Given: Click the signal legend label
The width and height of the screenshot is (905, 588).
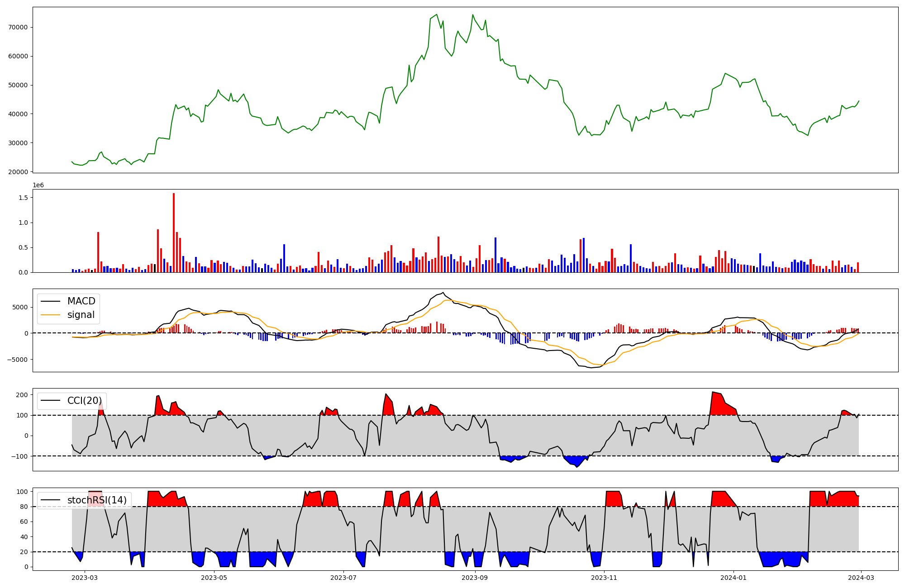Looking at the screenshot, I should 81,315.
